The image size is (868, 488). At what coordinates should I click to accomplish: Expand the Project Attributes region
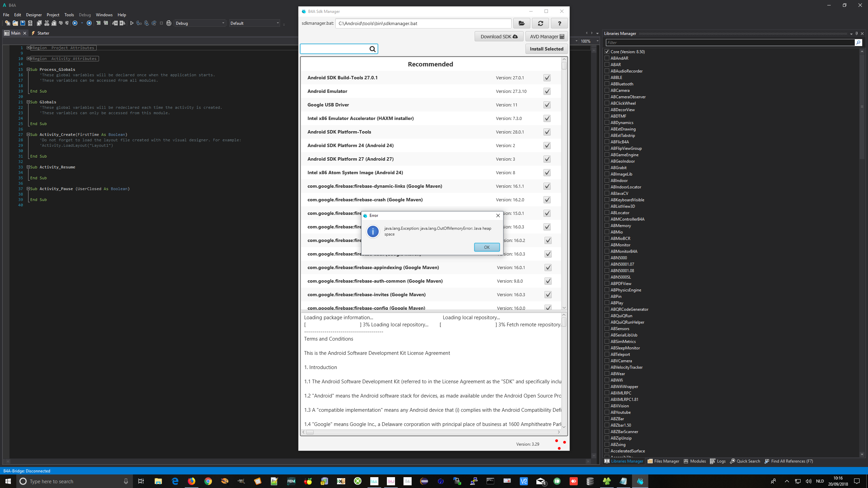click(28, 48)
